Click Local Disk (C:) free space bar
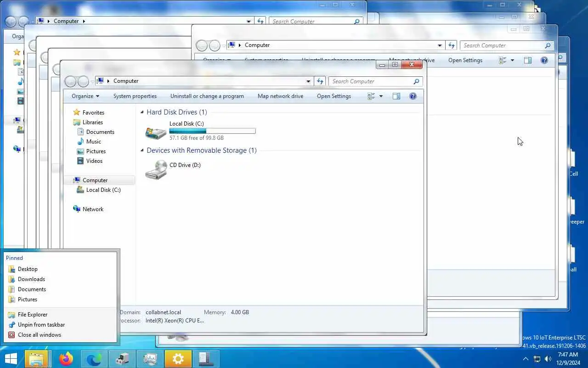The image size is (588, 368). click(212, 131)
